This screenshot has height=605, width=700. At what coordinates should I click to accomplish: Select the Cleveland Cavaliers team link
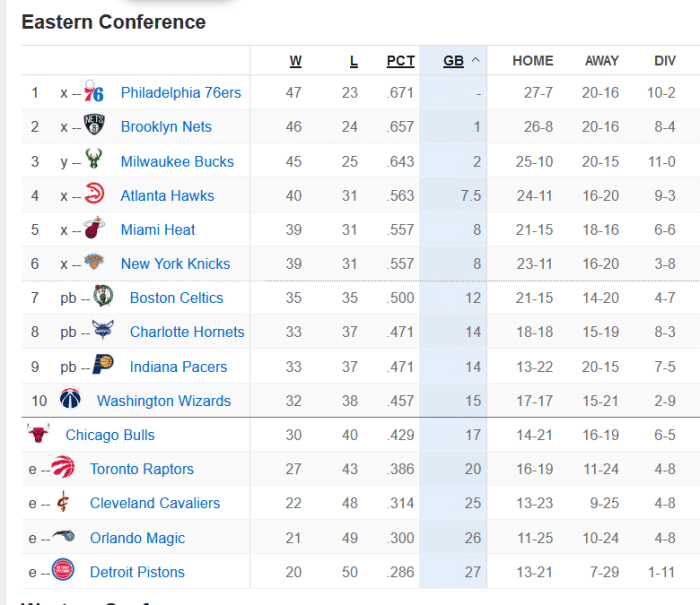(155, 503)
